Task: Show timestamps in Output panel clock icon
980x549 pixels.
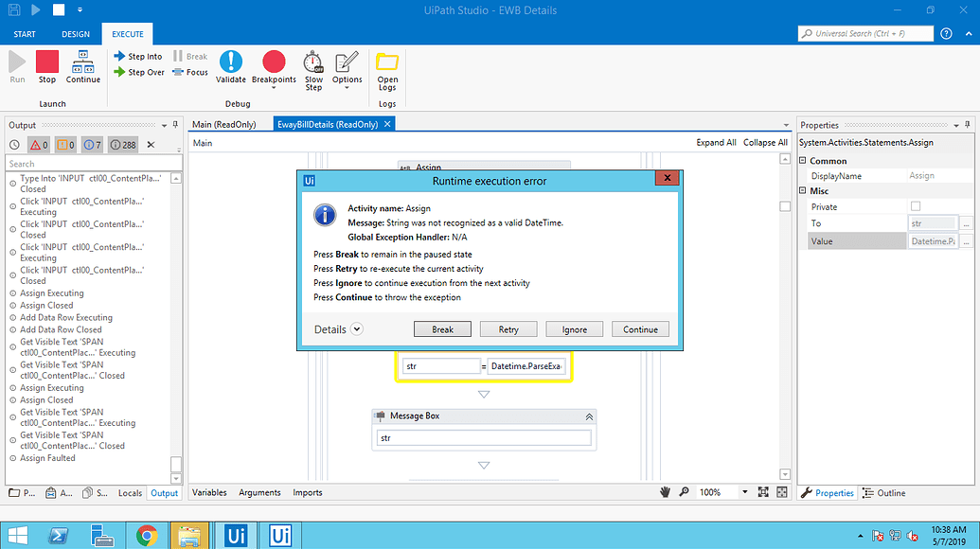Action: click(x=13, y=144)
